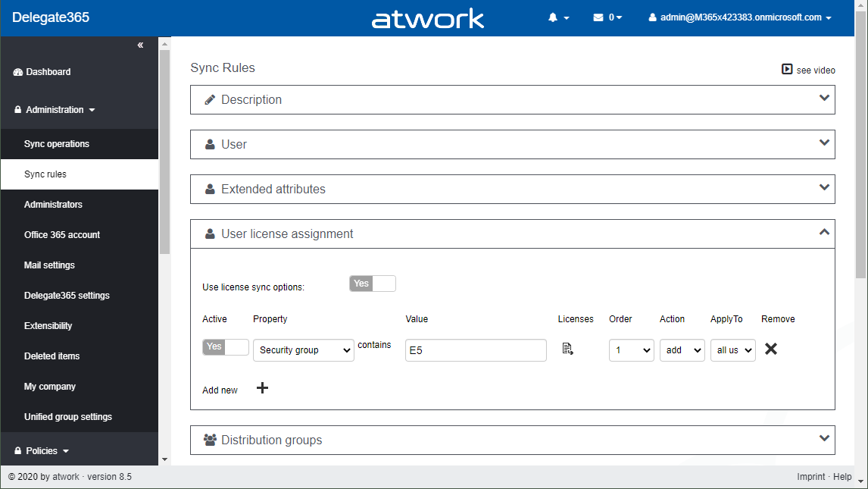Image resolution: width=868 pixels, height=489 pixels.
Task: Click the Licenses list icon
Action: 568,349
